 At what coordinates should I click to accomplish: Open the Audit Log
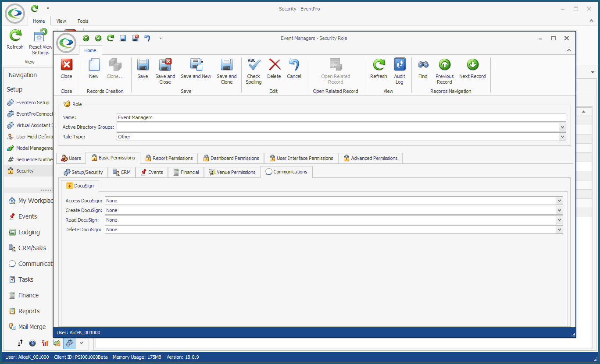[x=400, y=72]
